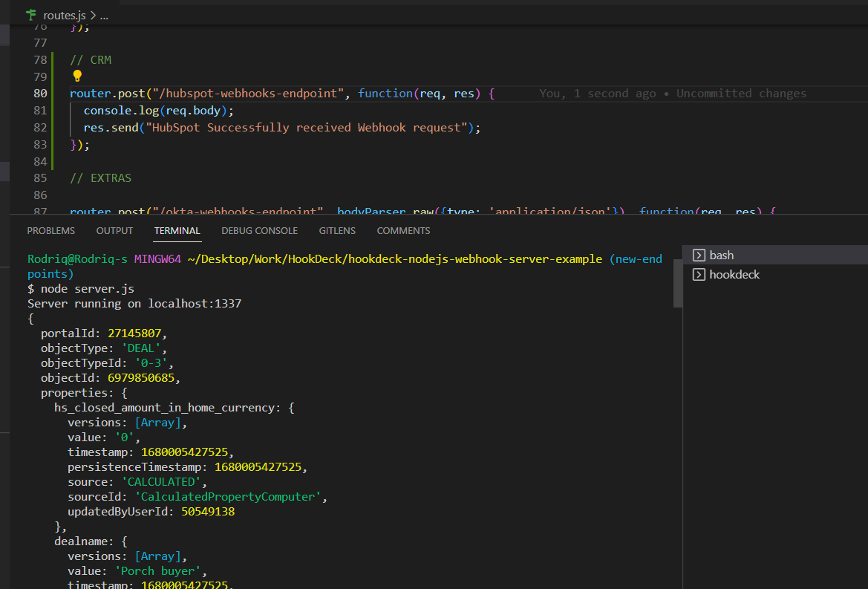Click the hookdeck shell icon in terminal list

(x=699, y=274)
